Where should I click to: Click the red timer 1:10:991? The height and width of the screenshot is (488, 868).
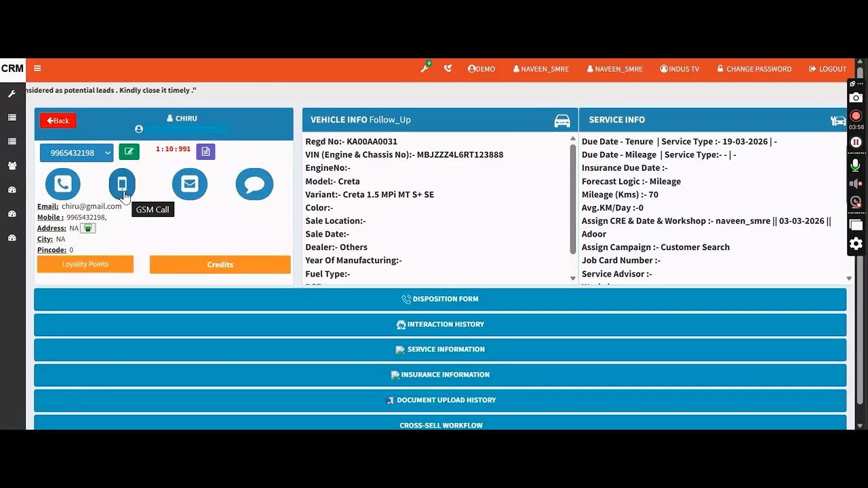173,149
